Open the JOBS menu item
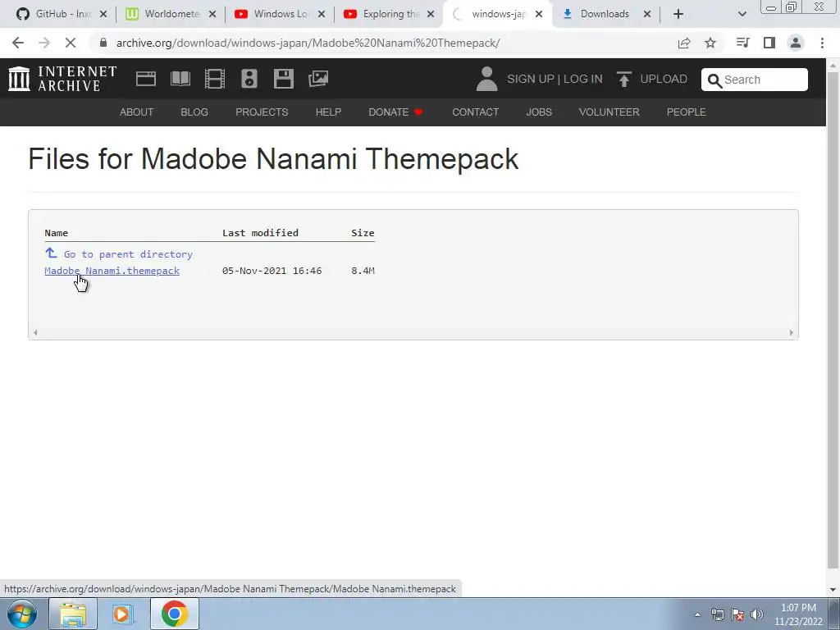The width and height of the screenshot is (840, 630). [x=539, y=112]
